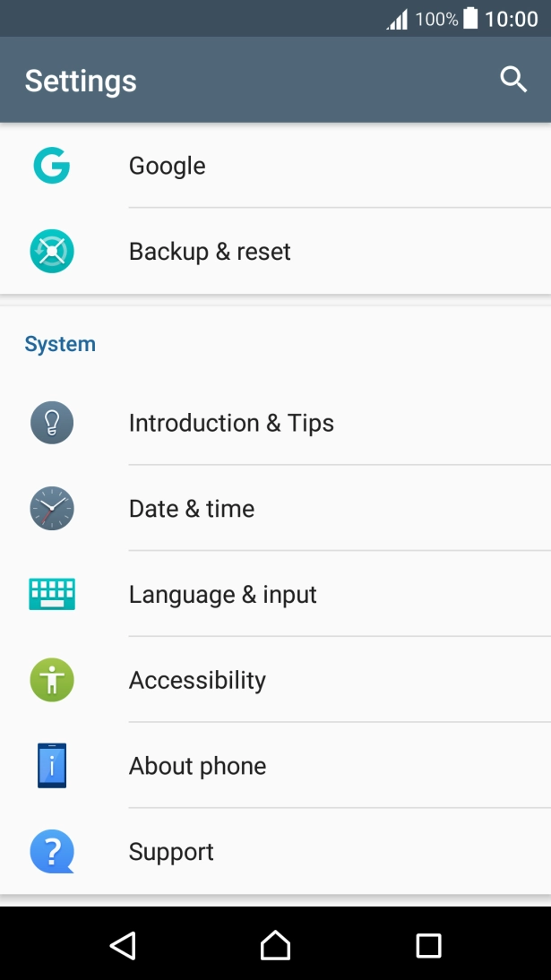Tap the keyboard Language & input icon

(x=52, y=594)
